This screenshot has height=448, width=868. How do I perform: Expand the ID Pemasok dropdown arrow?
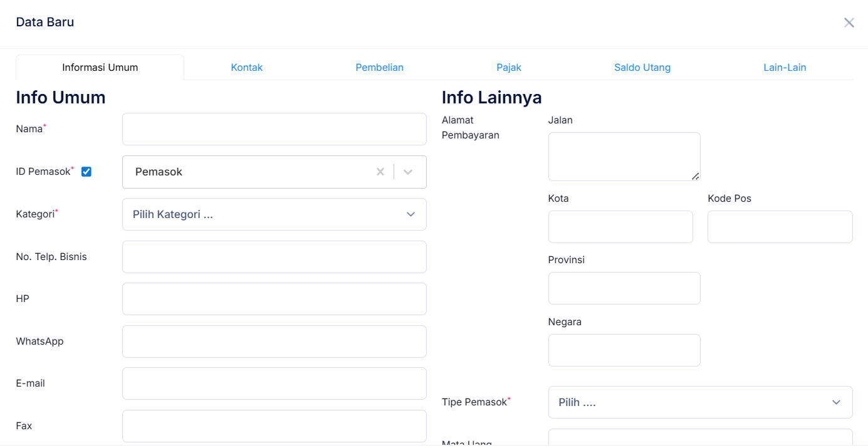click(408, 172)
